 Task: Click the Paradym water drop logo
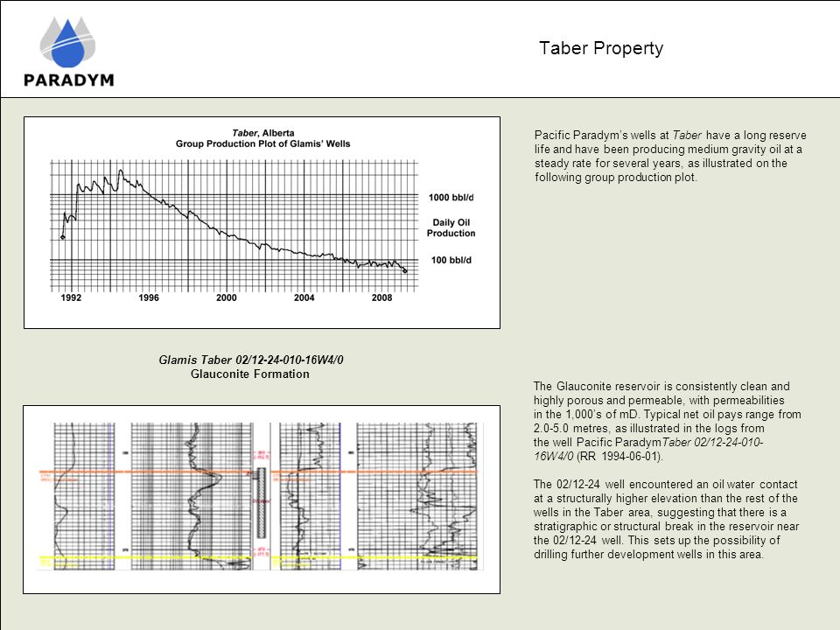[x=67, y=42]
